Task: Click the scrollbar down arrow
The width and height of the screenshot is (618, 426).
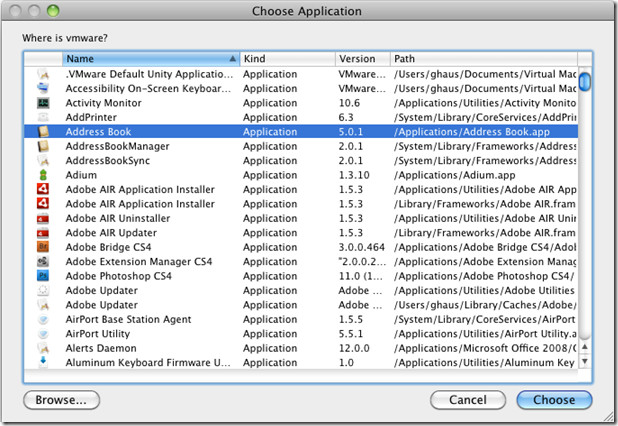Action: (585, 361)
